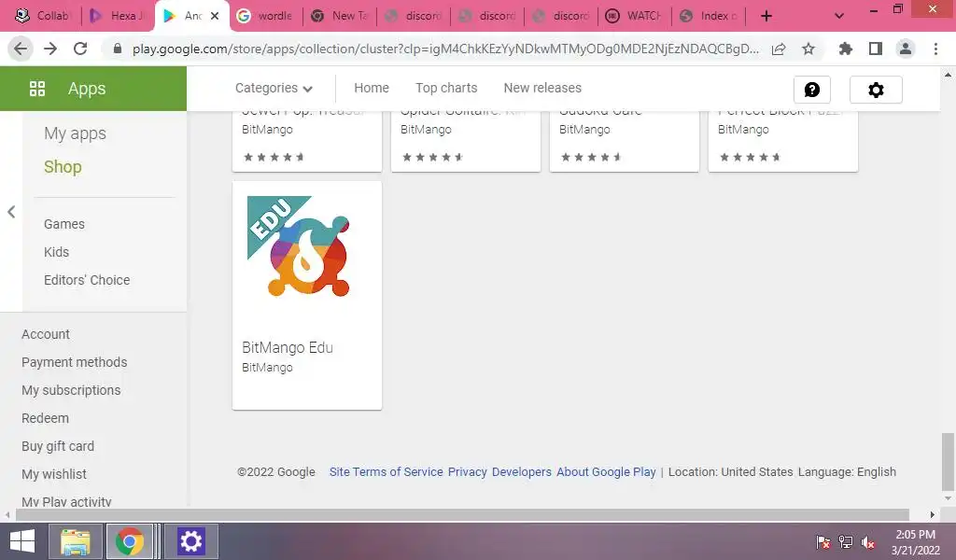Viewport: 956px width, 560px height.
Task: Bookmark this page with the star
Action: (808, 49)
